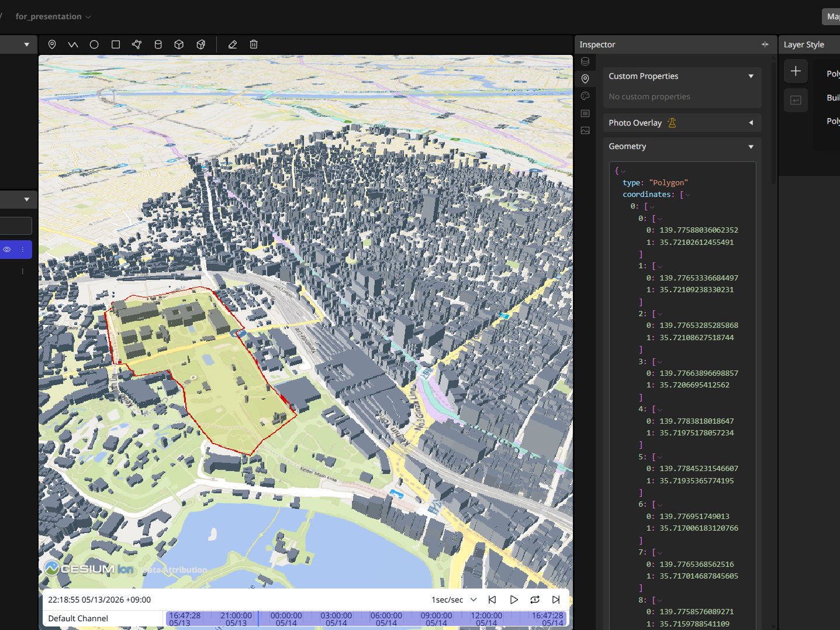Click the Inspector panel vertical scrollbar

coord(774,123)
